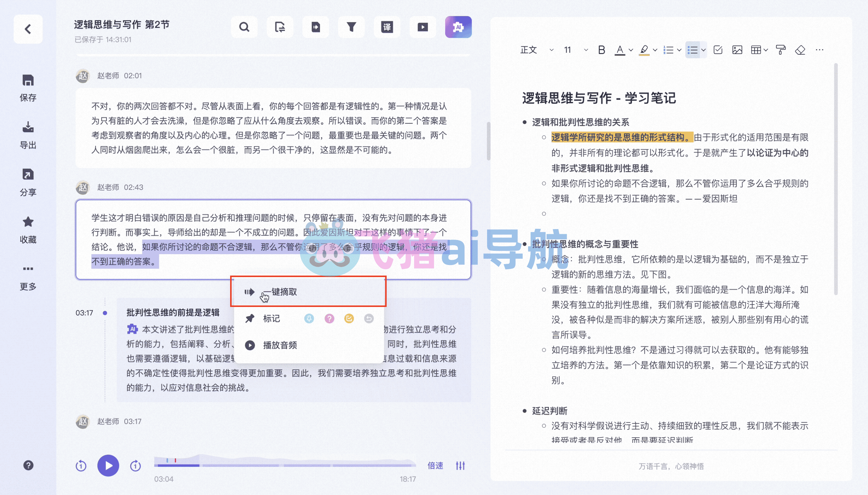
Task: Click the transcript panel scrollbar
Action: click(488, 141)
